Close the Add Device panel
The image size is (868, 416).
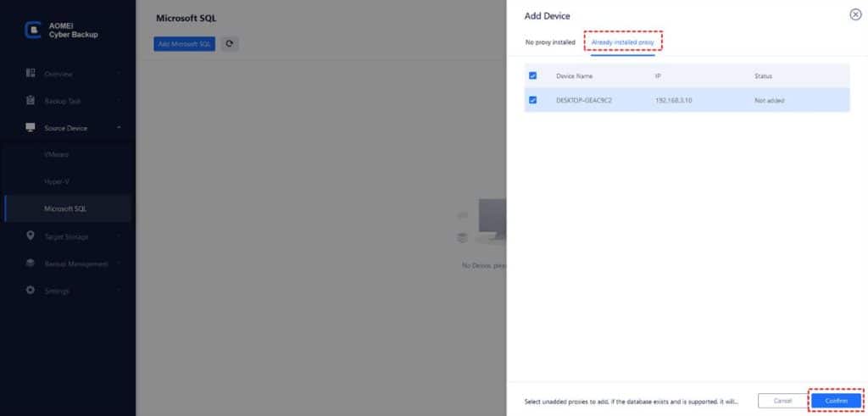[855, 15]
